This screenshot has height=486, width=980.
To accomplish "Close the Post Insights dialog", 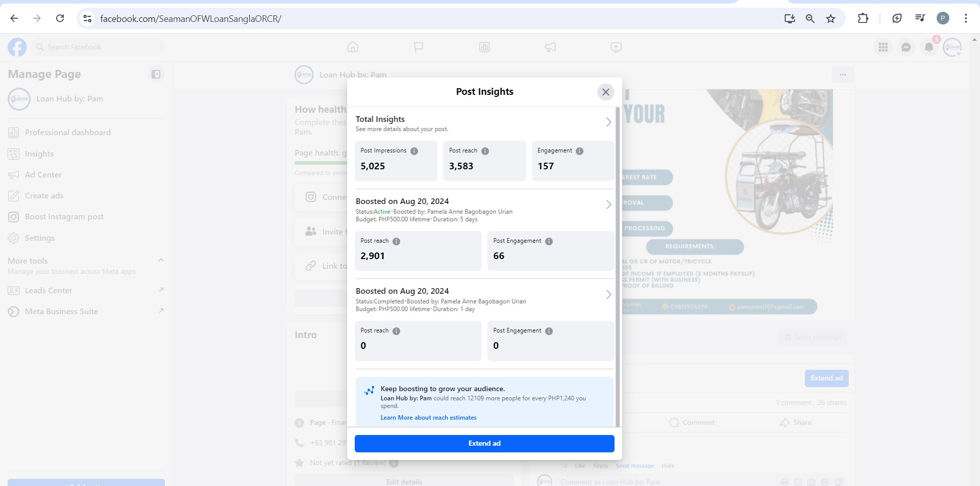I will point(605,92).
